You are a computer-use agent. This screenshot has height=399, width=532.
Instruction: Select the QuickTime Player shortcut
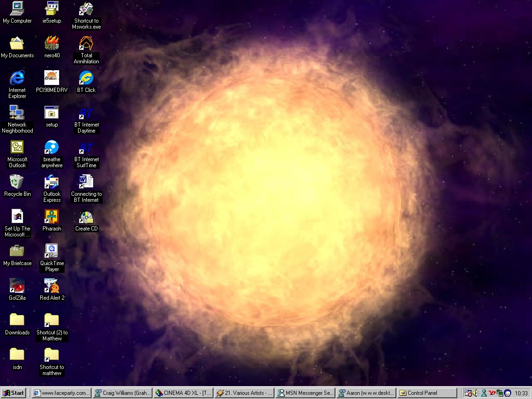(52, 252)
